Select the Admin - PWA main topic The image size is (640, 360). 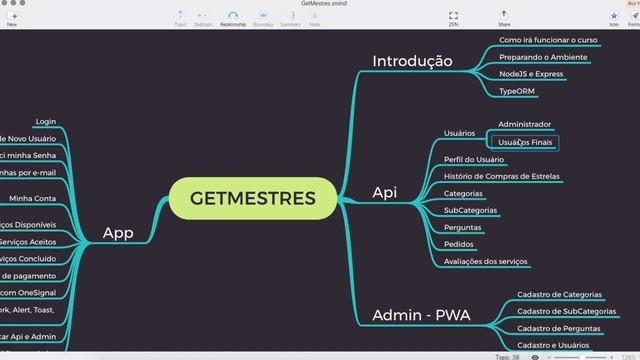click(x=421, y=315)
